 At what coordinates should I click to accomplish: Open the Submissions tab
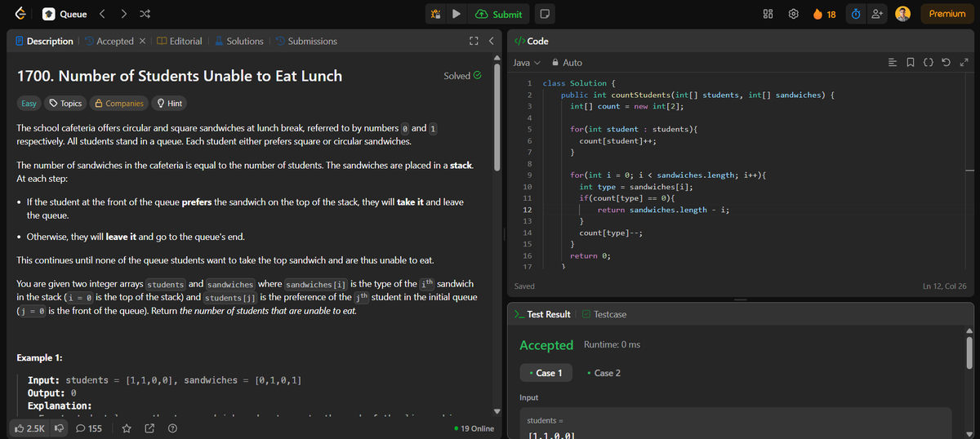[305, 41]
